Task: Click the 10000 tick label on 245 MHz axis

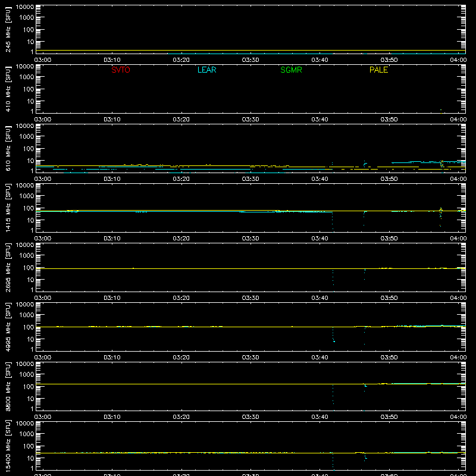Action: [25, 7]
